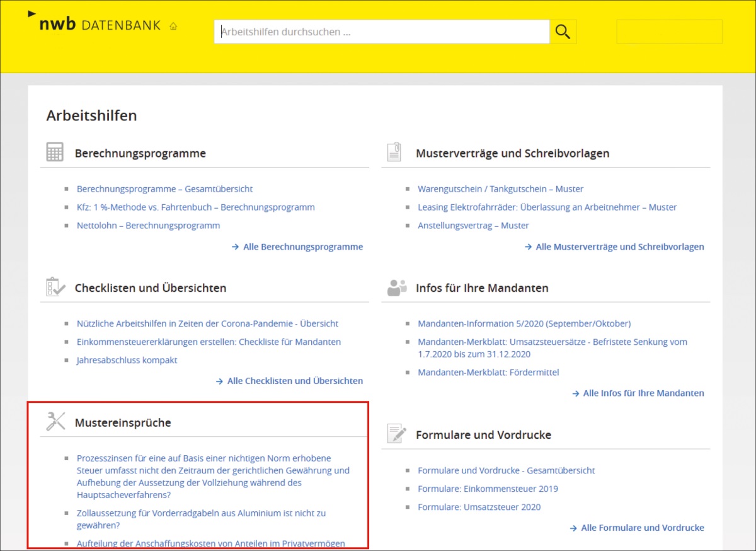The width and height of the screenshot is (756, 551).
Task: Open Jahresabschluss kompakt checklist
Action: pos(127,360)
